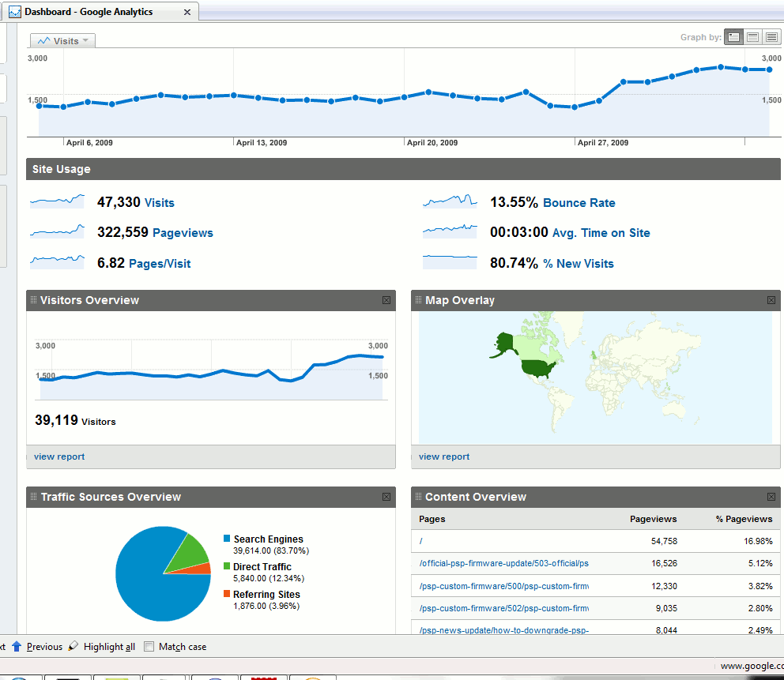The image size is (784, 680).
Task: Click the Visits sparkline thumbnail
Action: click(x=57, y=201)
